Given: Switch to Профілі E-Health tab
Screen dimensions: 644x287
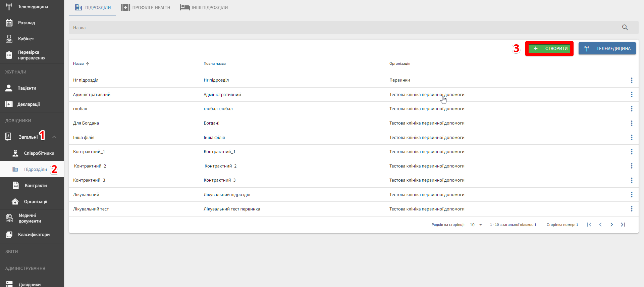Looking at the screenshot, I should coord(146,7).
